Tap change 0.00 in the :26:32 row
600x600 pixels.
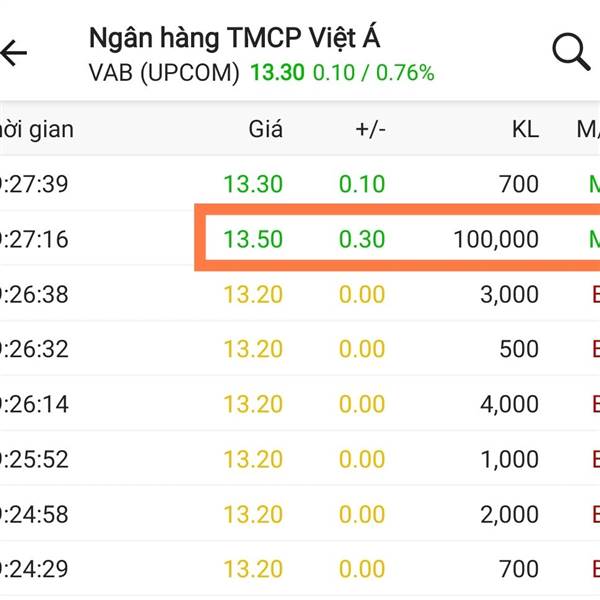click(x=362, y=349)
